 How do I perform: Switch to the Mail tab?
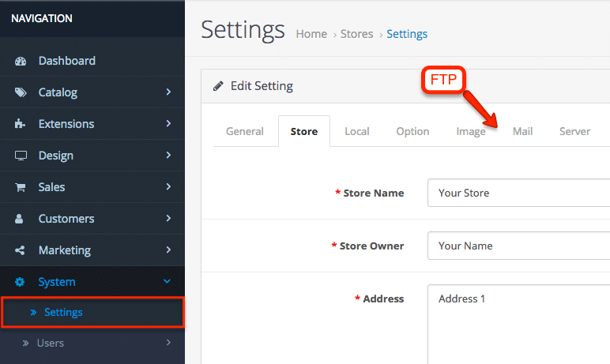522,131
